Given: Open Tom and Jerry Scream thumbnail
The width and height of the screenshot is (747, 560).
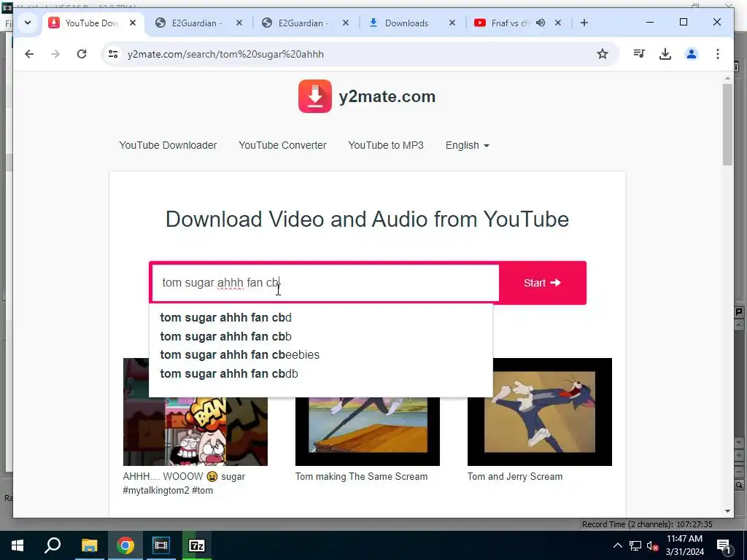Looking at the screenshot, I should click(539, 412).
